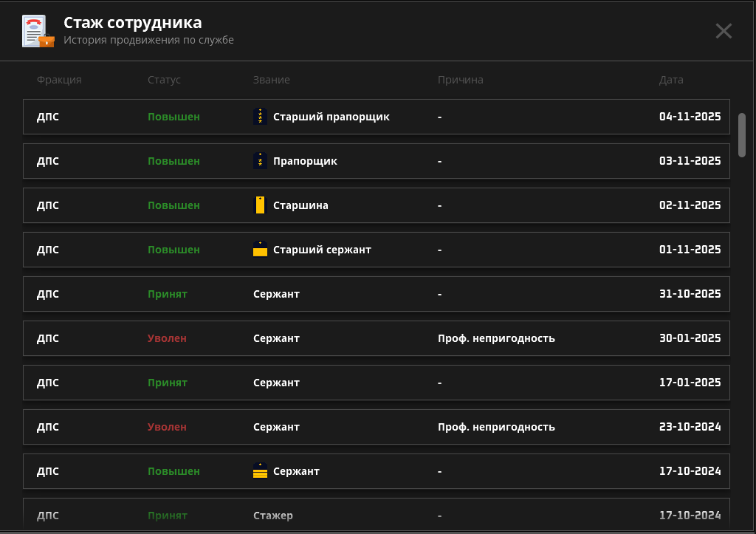Click the Сержант rank insignia icon dated 17-10-2024
This screenshot has height=534, width=756.
coord(260,471)
